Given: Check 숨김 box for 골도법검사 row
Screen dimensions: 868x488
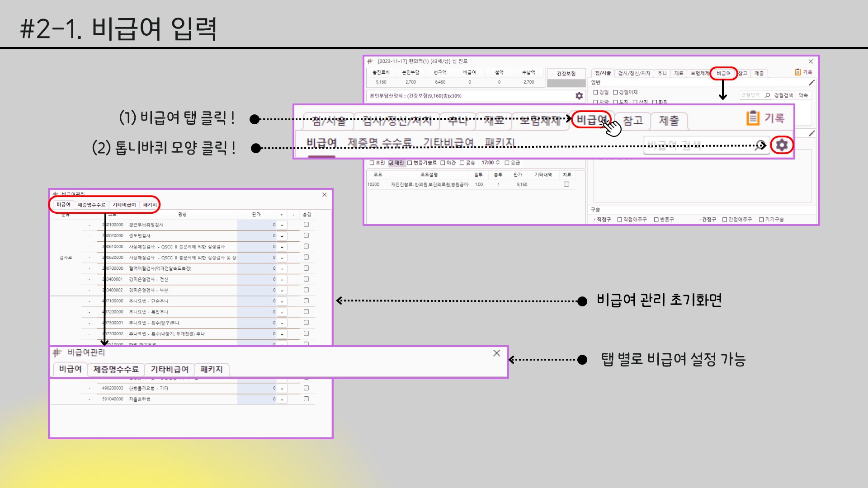Looking at the screenshot, I should pos(306,235).
